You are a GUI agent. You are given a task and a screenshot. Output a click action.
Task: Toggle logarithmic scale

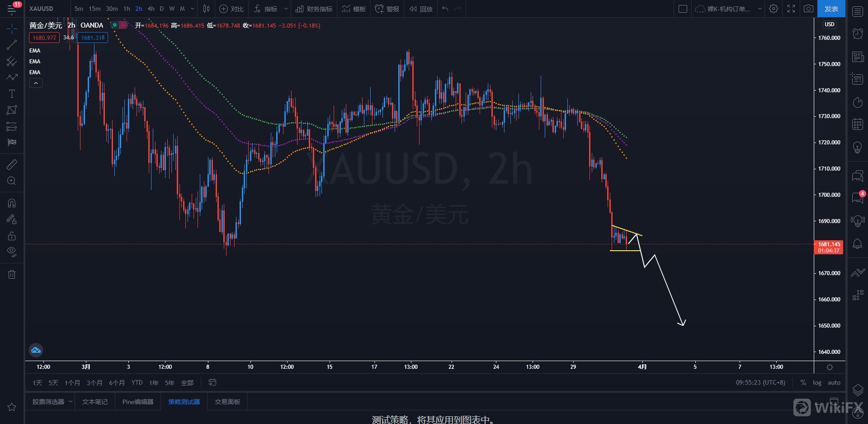pos(817,383)
